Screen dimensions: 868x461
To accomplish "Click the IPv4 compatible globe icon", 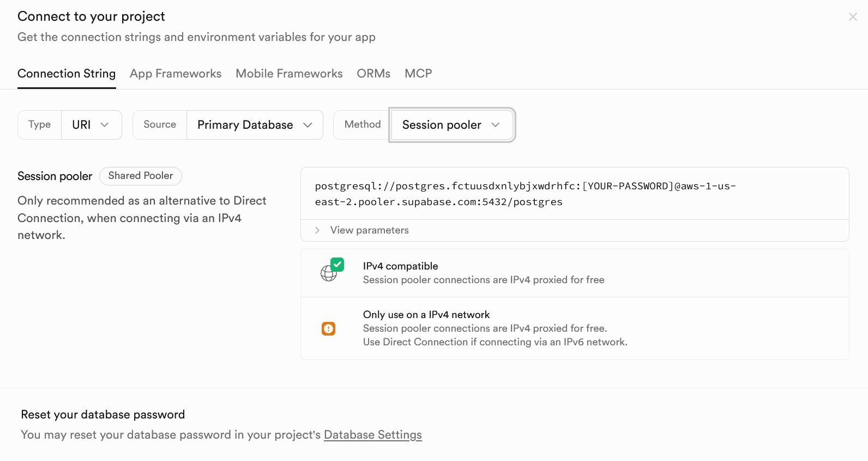I will coord(328,273).
